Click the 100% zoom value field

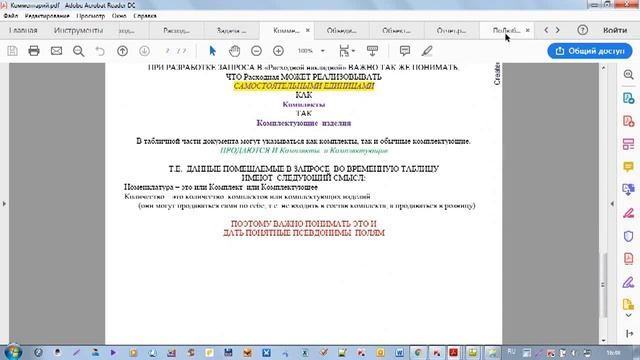305,51
